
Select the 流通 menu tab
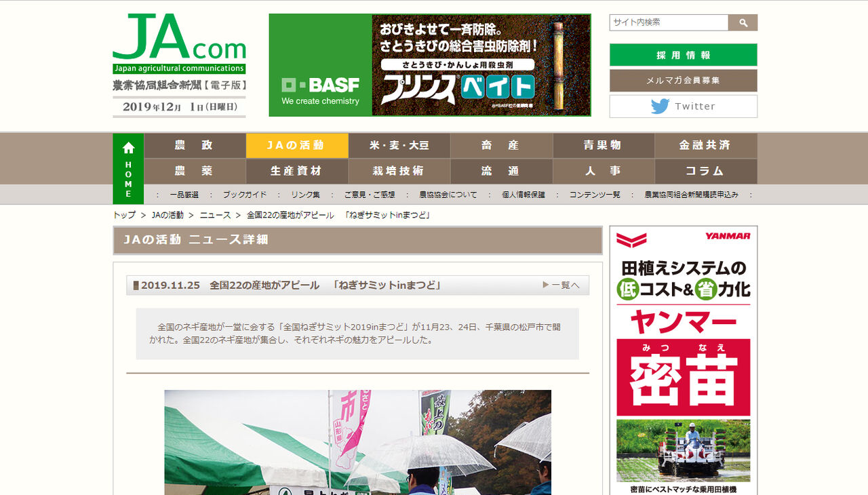pyautogui.click(x=501, y=171)
